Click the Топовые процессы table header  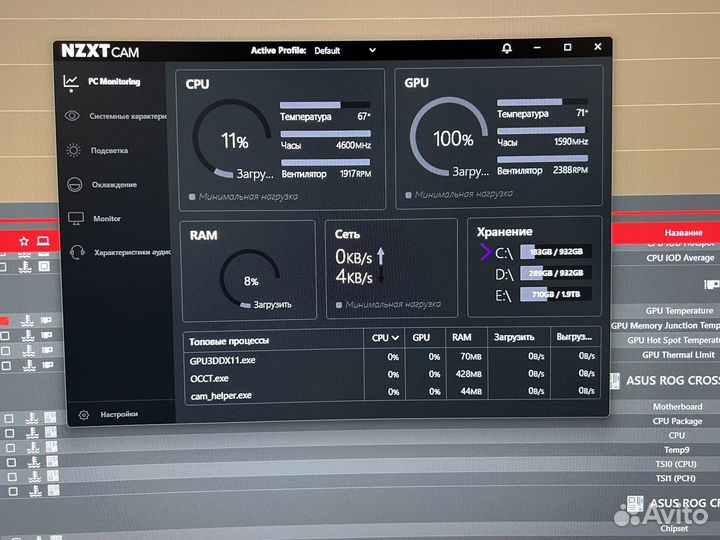coord(229,342)
